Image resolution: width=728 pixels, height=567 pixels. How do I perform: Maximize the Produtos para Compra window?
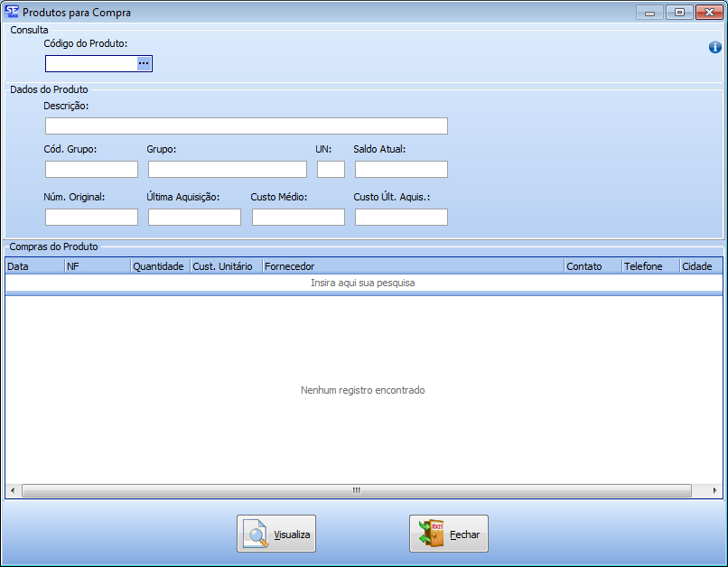click(x=678, y=13)
